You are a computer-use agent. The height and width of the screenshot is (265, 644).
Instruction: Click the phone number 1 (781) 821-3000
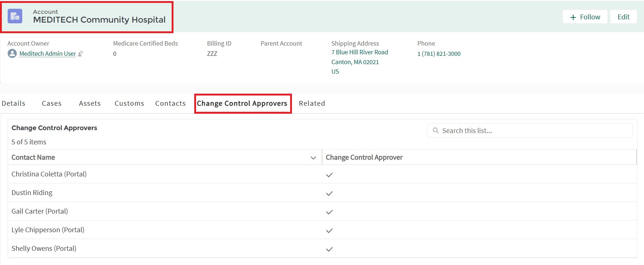click(x=439, y=54)
